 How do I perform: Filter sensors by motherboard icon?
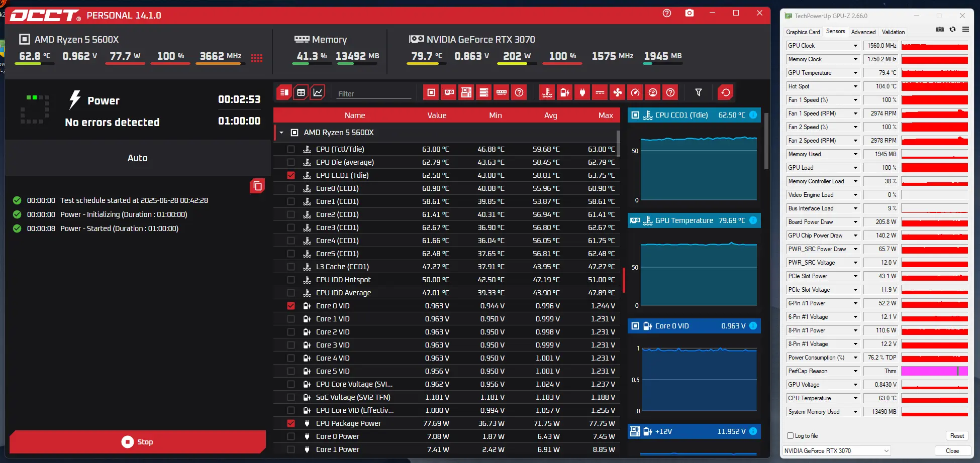pos(466,92)
